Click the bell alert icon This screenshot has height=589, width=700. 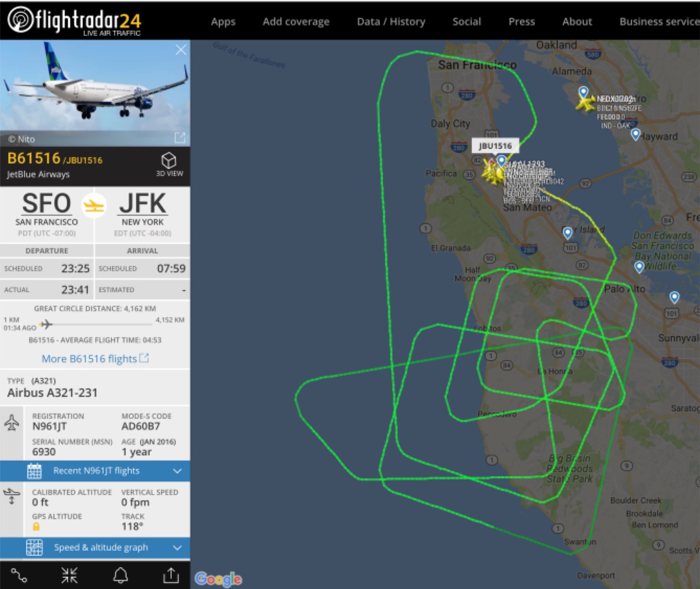[x=121, y=575]
